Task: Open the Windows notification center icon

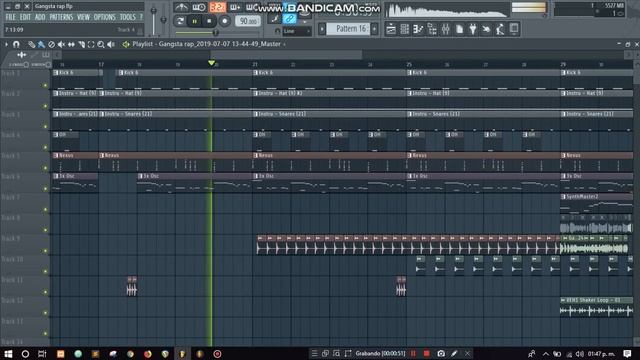Action: coord(627,353)
